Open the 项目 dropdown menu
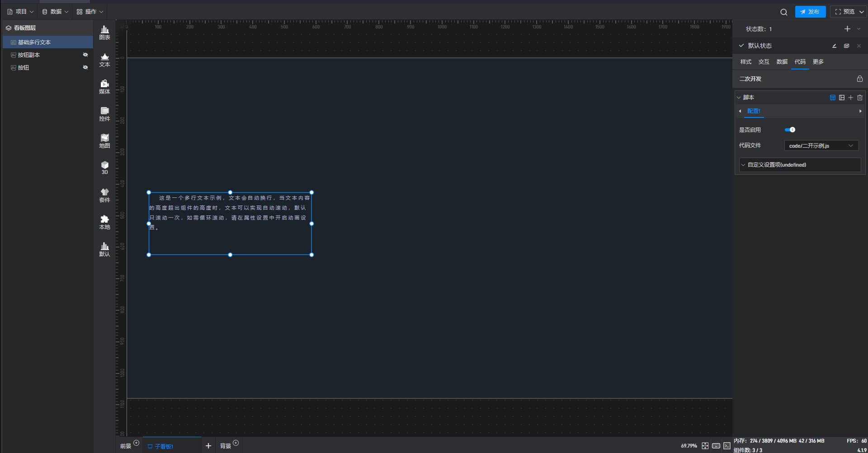Screen dimensions: 868x453 point(20,12)
